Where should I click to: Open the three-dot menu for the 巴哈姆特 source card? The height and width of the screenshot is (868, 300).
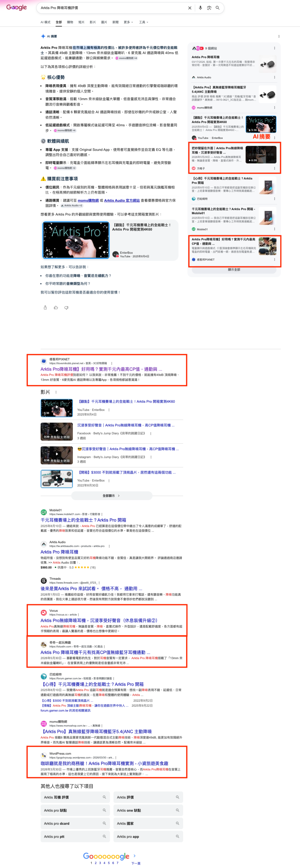tap(274, 199)
